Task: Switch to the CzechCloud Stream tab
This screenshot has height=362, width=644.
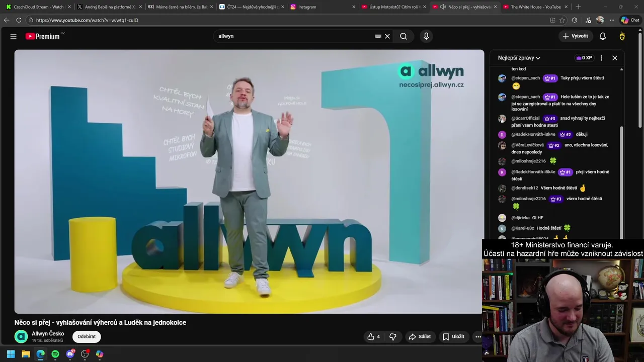Action: coord(38,7)
